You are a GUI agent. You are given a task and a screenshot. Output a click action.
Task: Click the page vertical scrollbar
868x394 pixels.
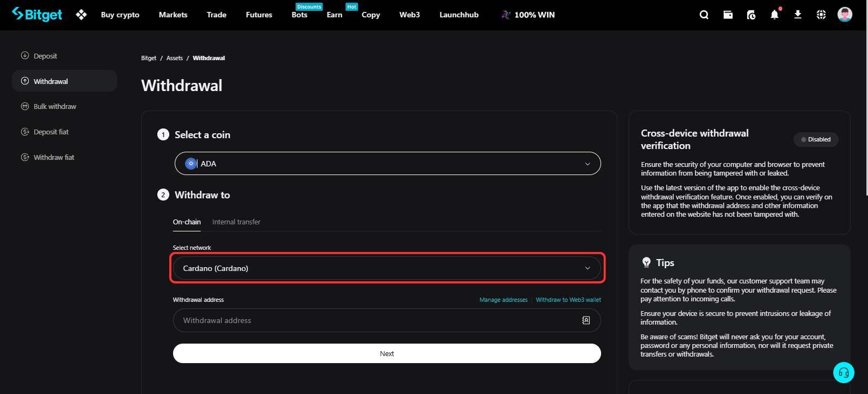coord(866,113)
